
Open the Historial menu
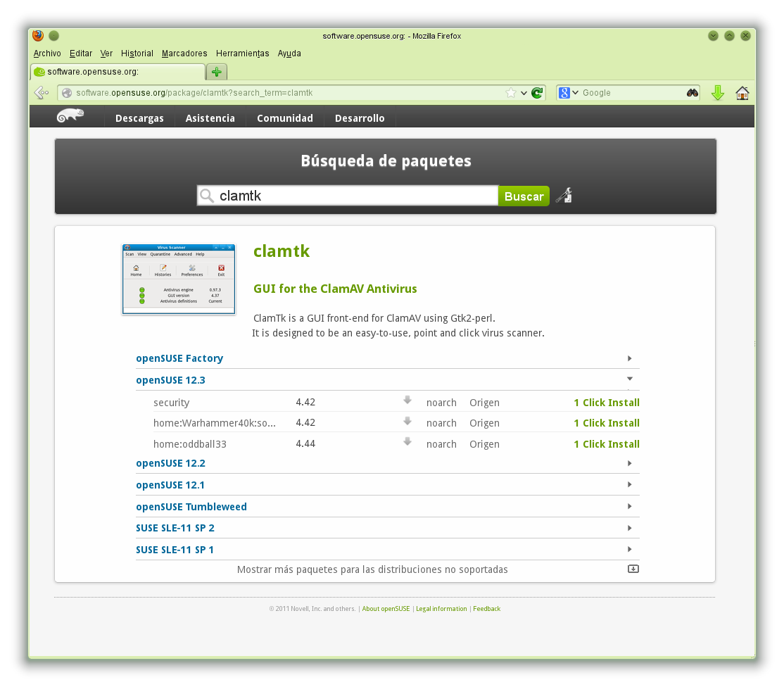coord(137,53)
